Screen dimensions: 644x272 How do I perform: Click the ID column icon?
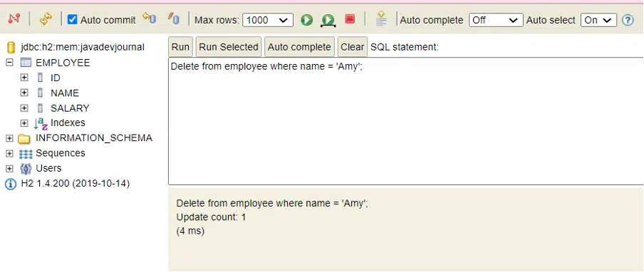[40, 78]
